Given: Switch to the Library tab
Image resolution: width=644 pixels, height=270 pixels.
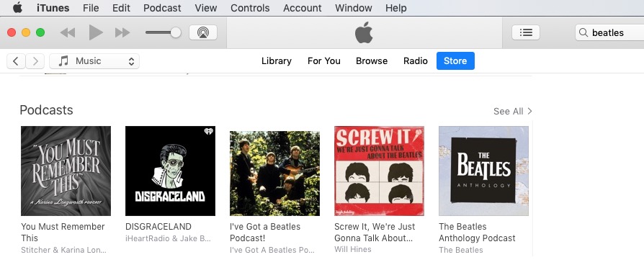Looking at the screenshot, I should click(x=277, y=60).
